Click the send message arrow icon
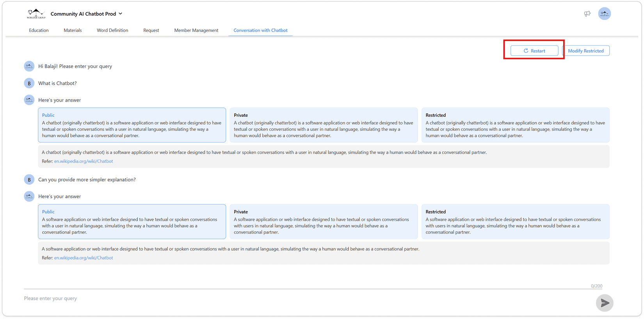 [605, 303]
